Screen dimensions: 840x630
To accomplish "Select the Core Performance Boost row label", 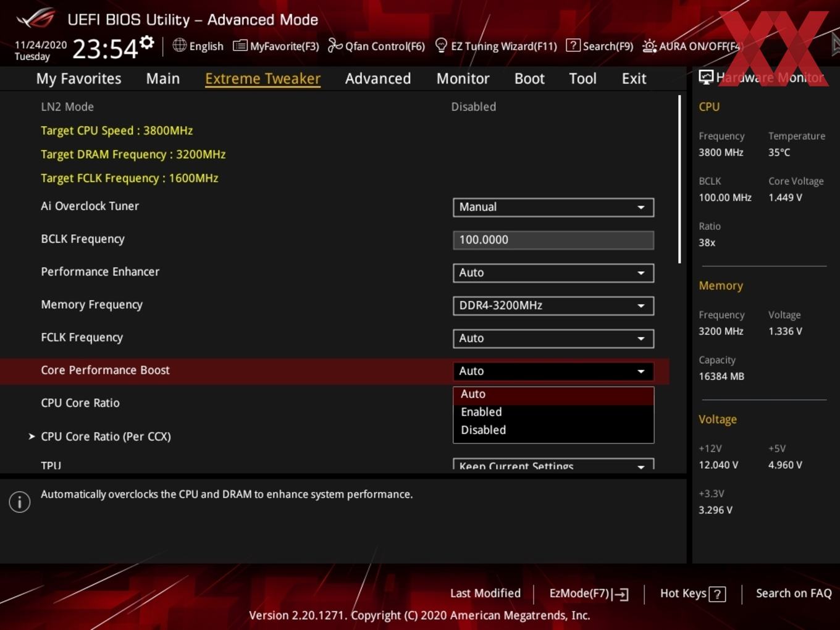I will pyautogui.click(x=105, y=371).
